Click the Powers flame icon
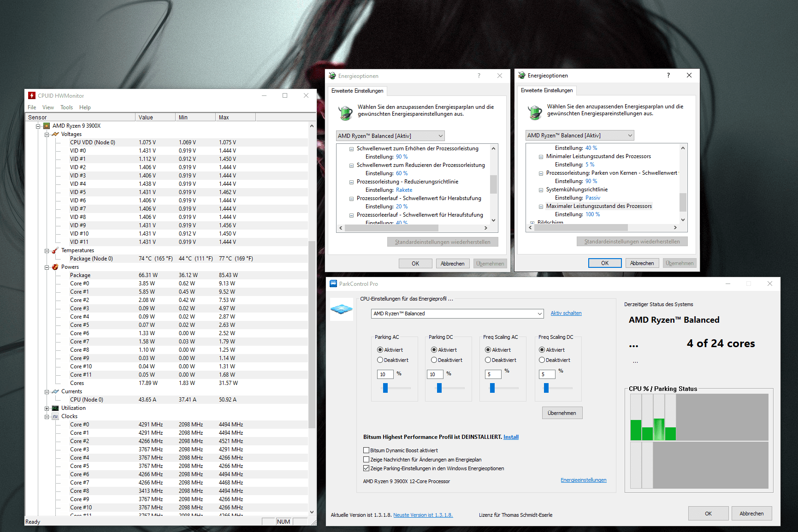 [x=55, y=267]
